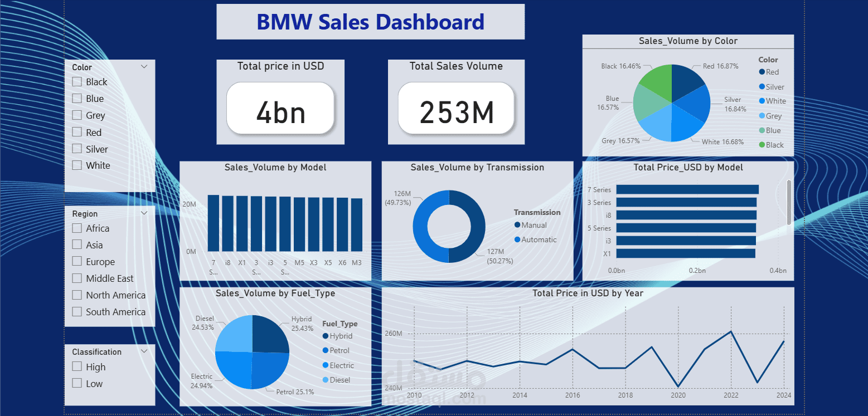868x416 pixels.
Task: Expand the Classification slicer chevron
Action: [x=144, y=351]
